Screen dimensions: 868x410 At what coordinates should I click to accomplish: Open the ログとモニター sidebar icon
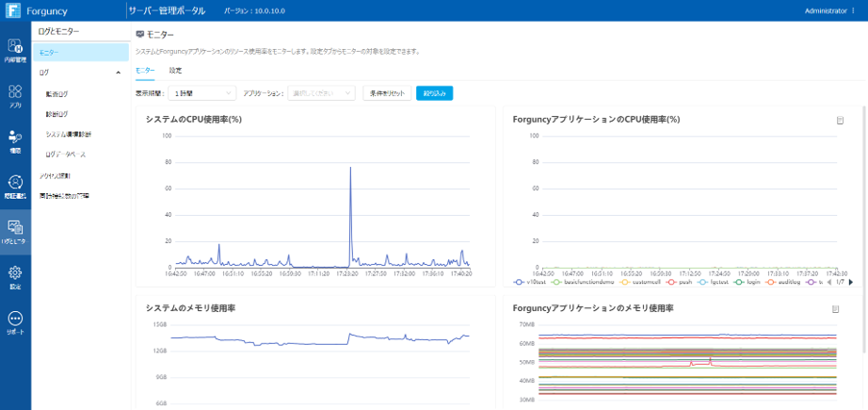click(x=15, y=232)
